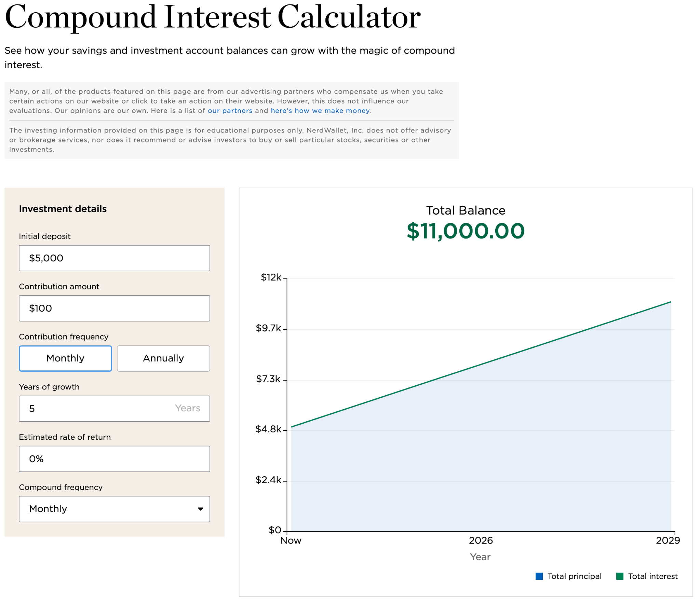The image size is (700, 603).
Task: Switch contribution frequency to Annually
Action: [163, 358]
